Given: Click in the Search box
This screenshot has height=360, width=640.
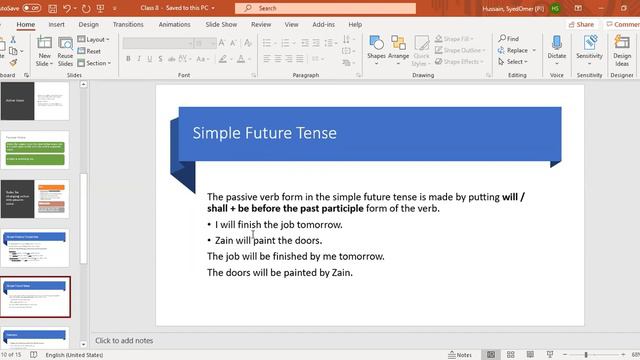Looking at the screenshot, I should [x=325, y=8].
